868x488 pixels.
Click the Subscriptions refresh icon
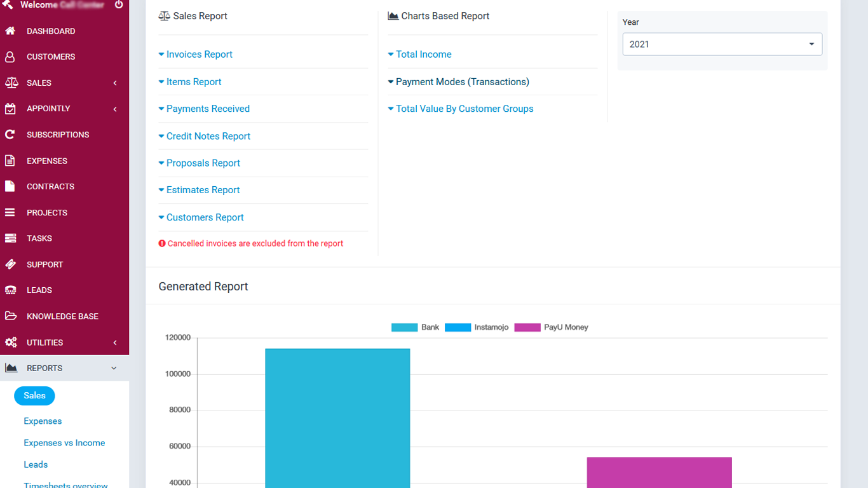tap(10, 135)
